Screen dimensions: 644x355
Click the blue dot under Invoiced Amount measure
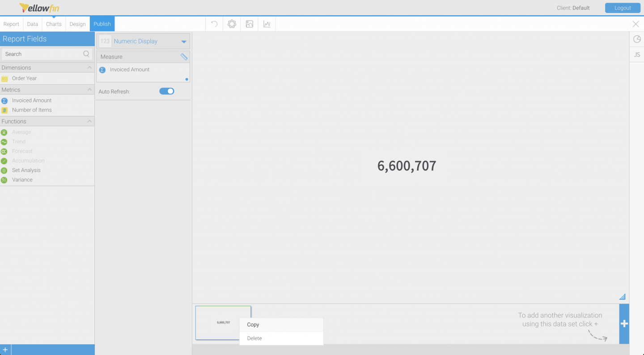(186, 79)
